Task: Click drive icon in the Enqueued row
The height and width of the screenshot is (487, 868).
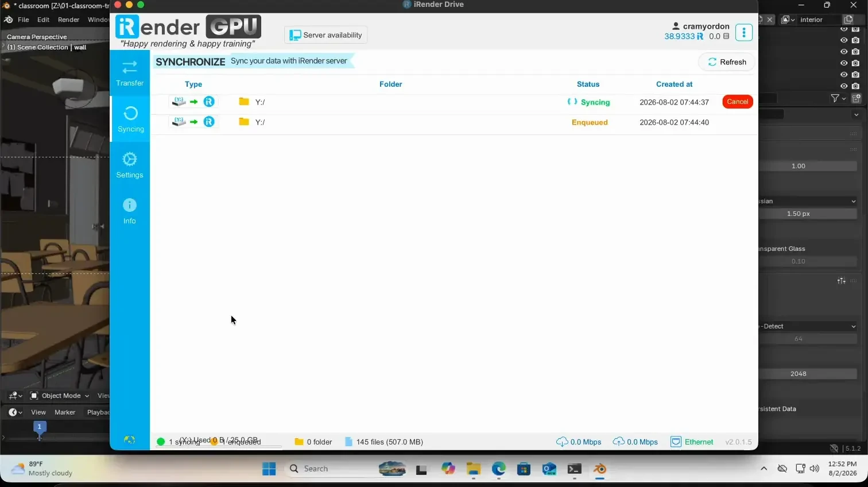Action: 179,122
